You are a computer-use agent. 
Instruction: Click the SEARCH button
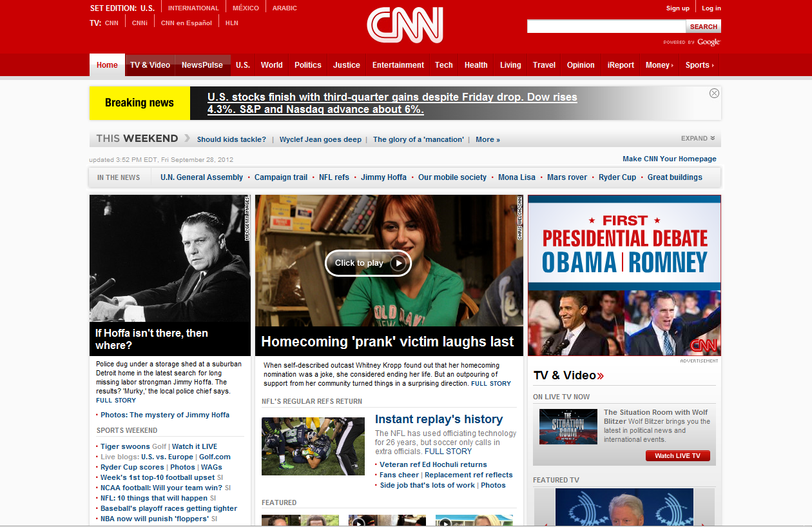tap(704, 26)
